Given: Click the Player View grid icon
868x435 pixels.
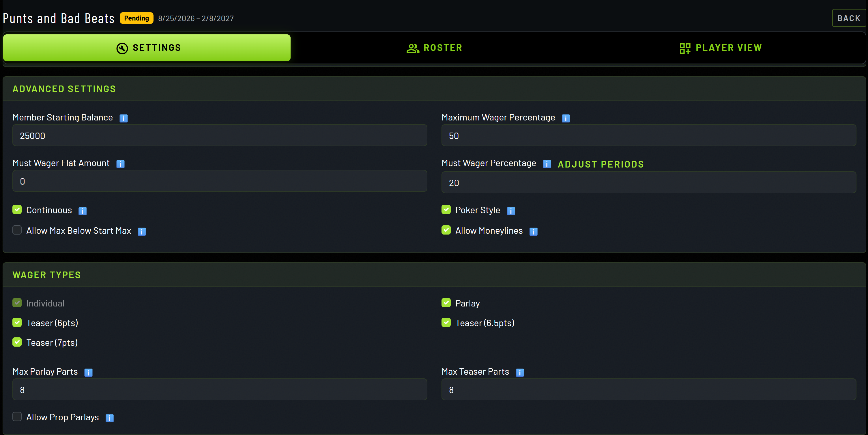Looking at the screenshot, I should [685, 48].
